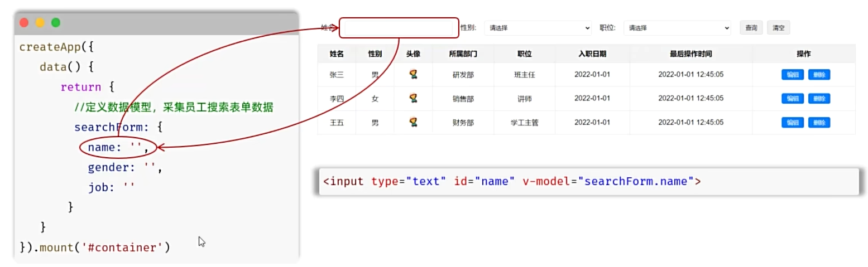The image size is (868, 267).
Task: Remove 王五 using the 删除 button
Action: tap(819, 123)
